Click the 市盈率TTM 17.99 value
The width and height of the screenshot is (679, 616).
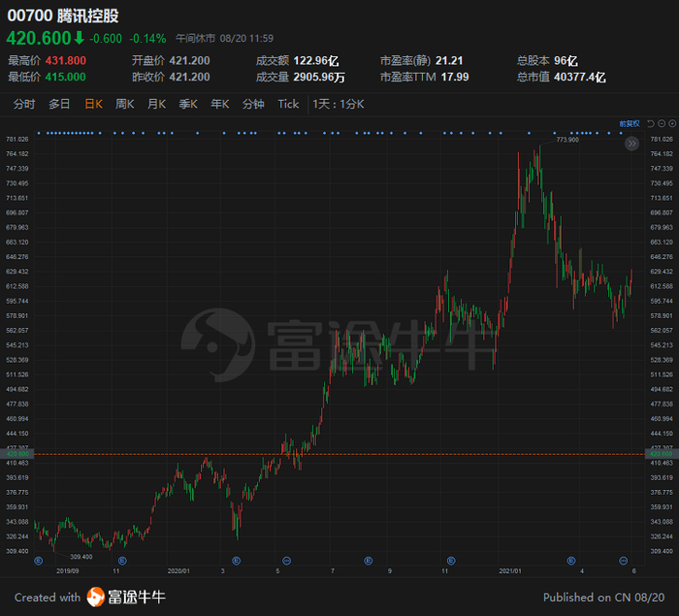(455, 77)
